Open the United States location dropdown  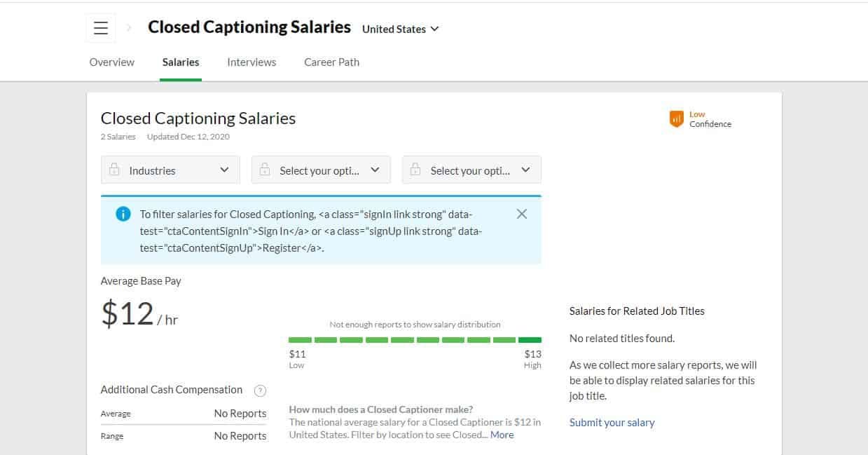pyautogui.click(x=399, y=29)
